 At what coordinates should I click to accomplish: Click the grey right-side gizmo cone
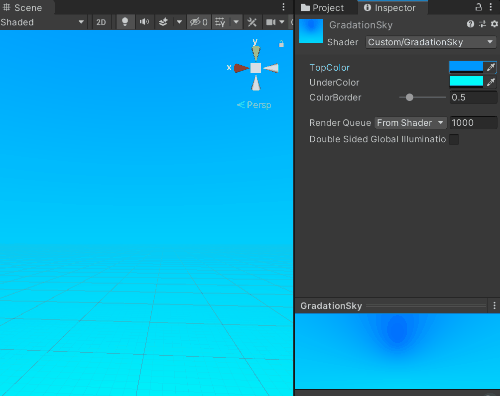(271, 68)
